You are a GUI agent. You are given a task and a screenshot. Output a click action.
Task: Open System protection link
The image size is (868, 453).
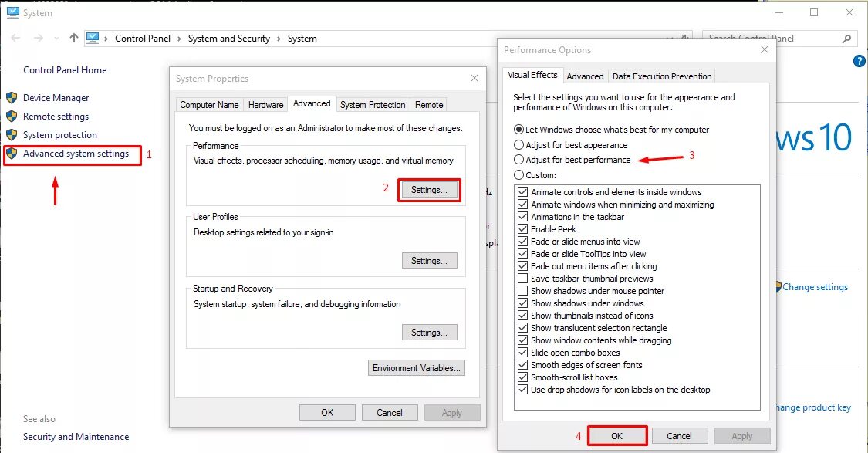[59, 134]
